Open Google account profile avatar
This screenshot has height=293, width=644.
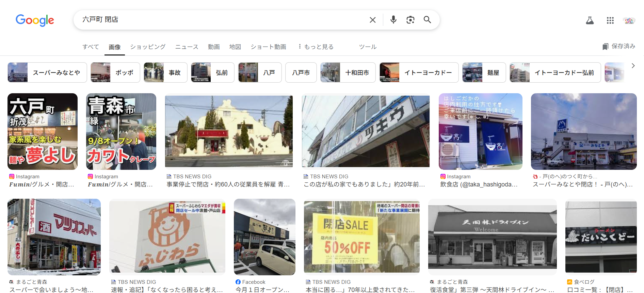629,20
